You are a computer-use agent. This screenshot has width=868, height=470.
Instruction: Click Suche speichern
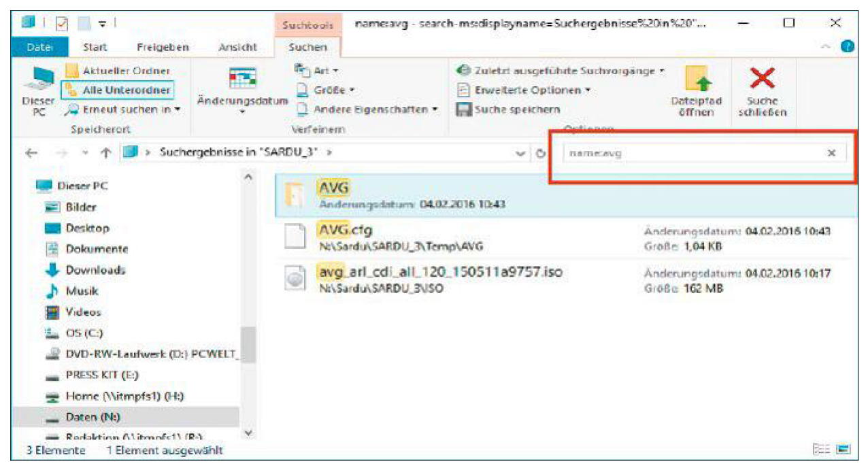(507, 109)
